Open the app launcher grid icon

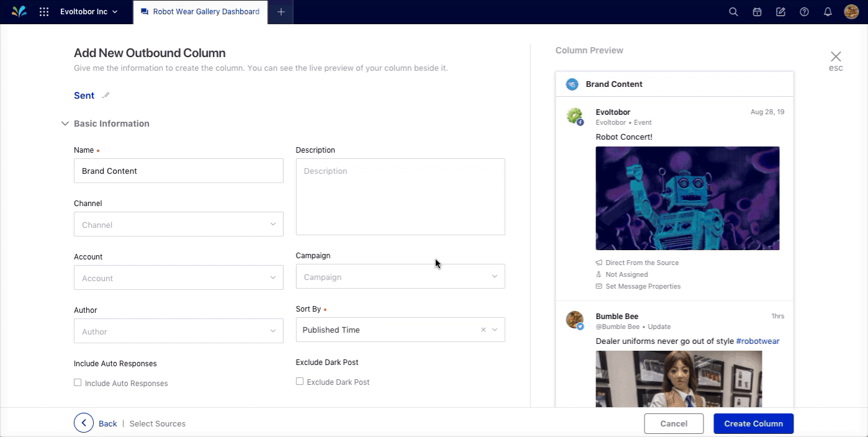coord(44,12)
